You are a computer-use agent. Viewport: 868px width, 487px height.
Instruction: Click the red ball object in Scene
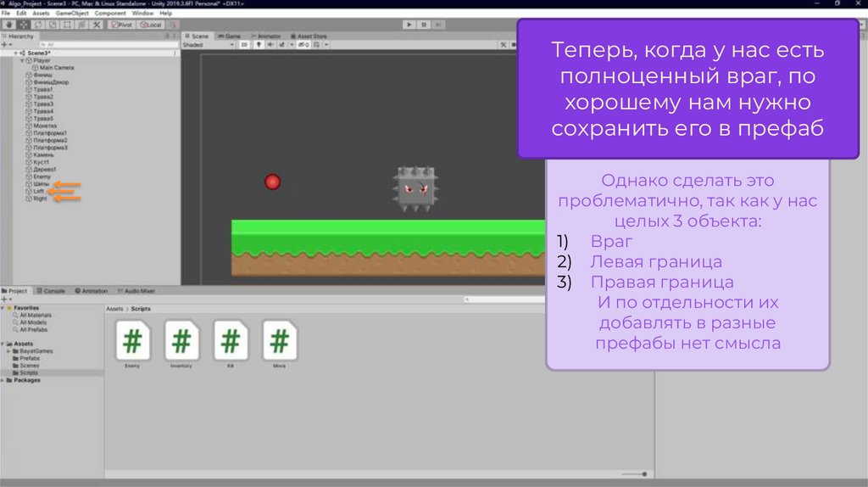click(x=272, y=182)
